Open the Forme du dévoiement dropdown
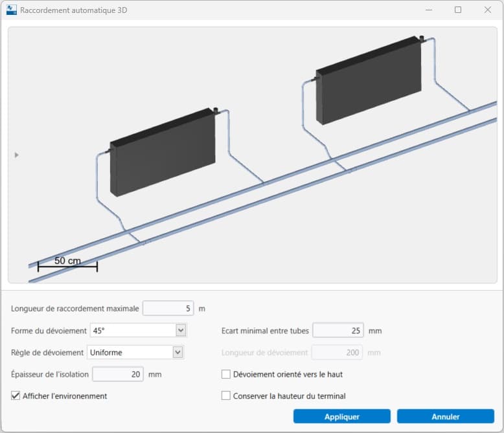 [x=181, y=331]
